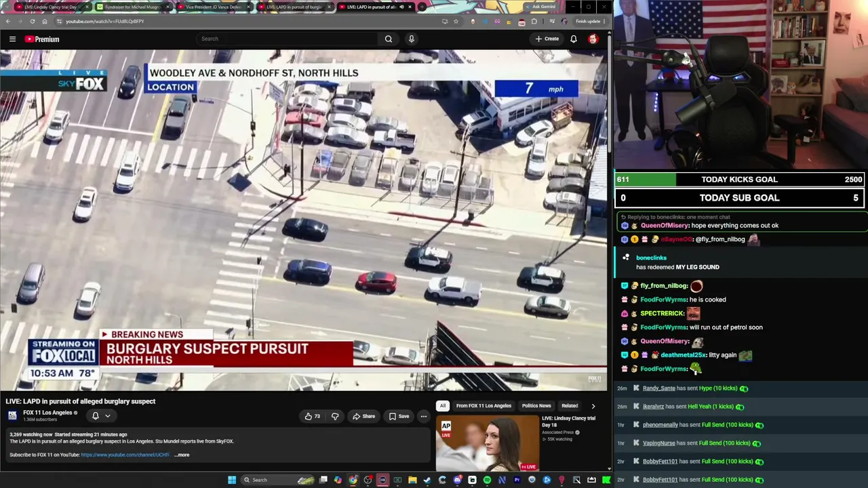
Task: Mute the playing tab via speaker icon
Action: click(x=401, y=7)
